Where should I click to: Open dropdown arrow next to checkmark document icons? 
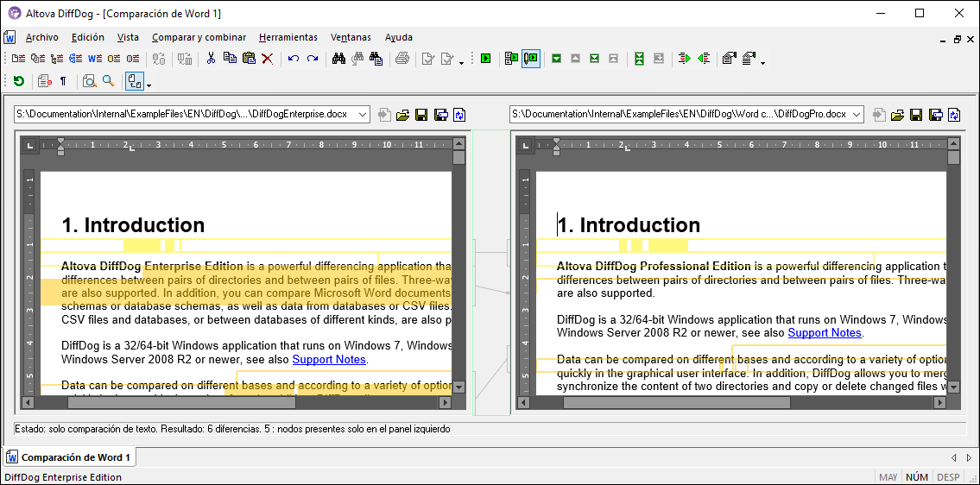pos(461,62)
